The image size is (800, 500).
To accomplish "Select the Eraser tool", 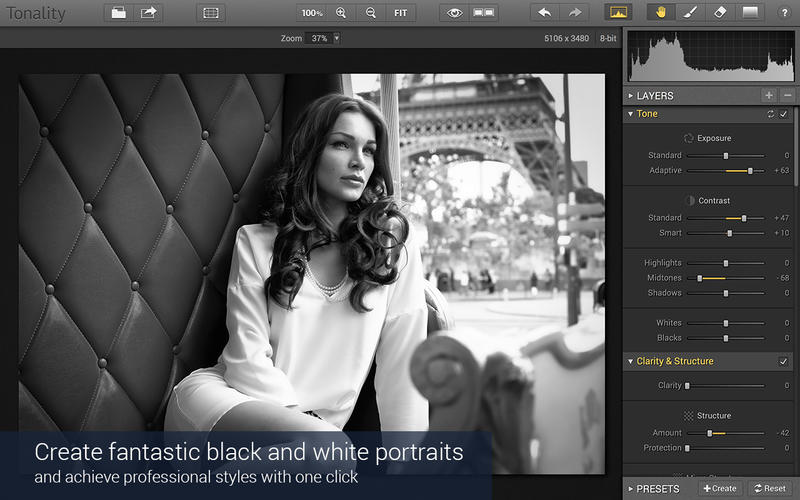I will point(719,13).
